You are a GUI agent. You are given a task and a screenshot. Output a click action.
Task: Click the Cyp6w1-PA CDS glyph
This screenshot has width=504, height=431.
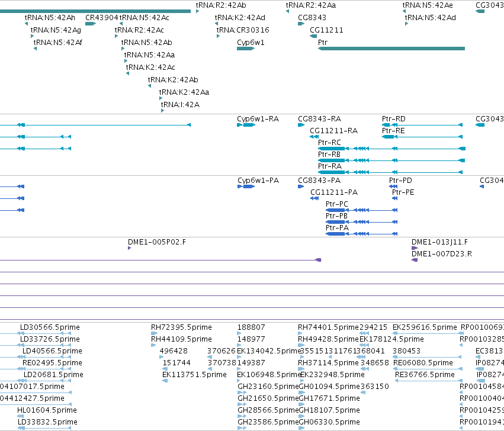[246, 186]
